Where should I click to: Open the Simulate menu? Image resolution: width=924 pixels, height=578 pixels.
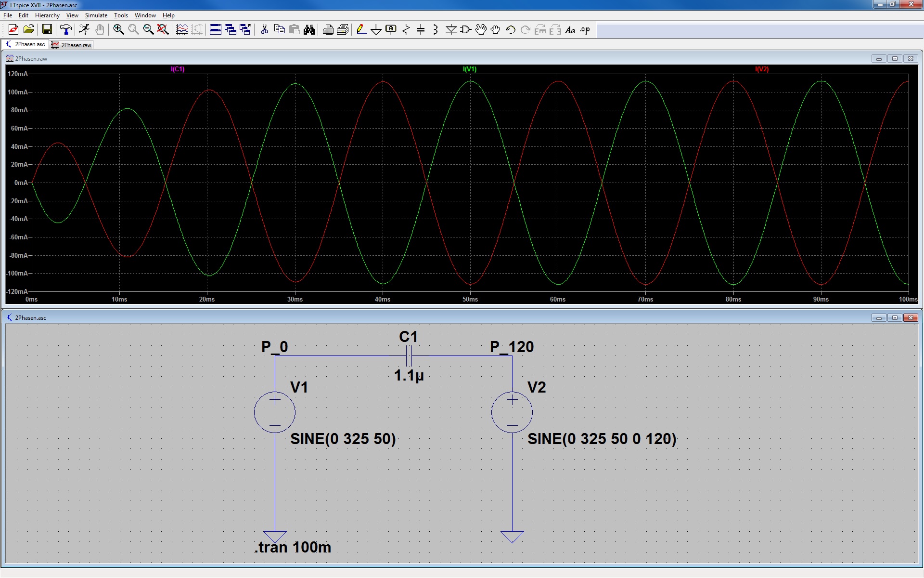pos(96,15)
